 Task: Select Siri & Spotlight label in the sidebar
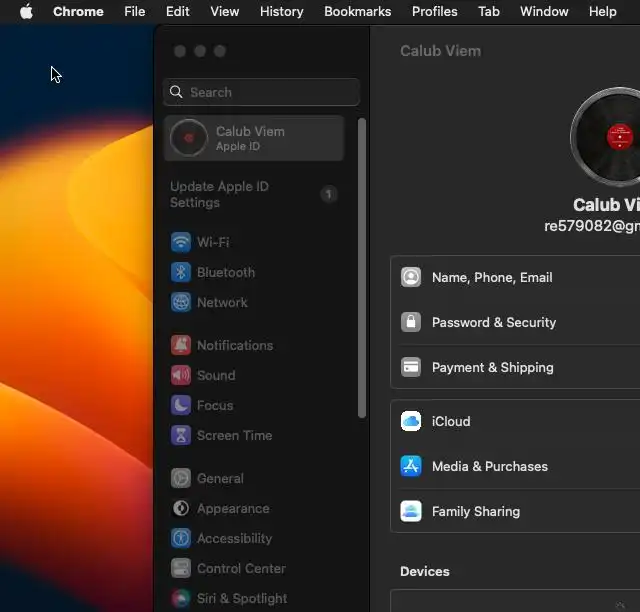coord(242,599)
